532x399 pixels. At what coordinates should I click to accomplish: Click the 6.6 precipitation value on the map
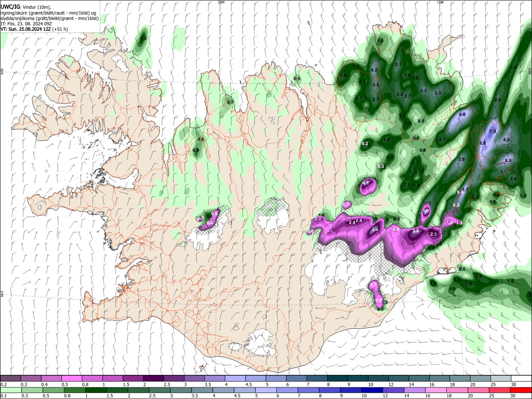click(x=462, y=114)
